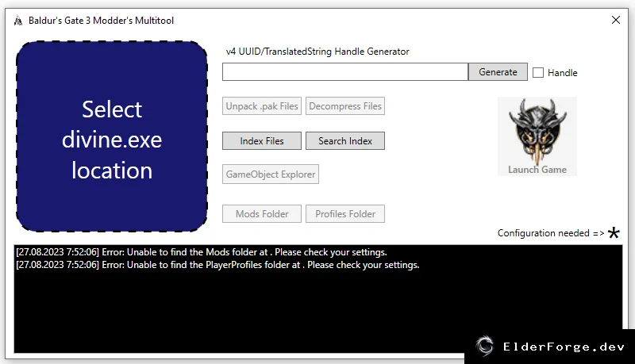Open the GameObject Explorer

[271, 174]
